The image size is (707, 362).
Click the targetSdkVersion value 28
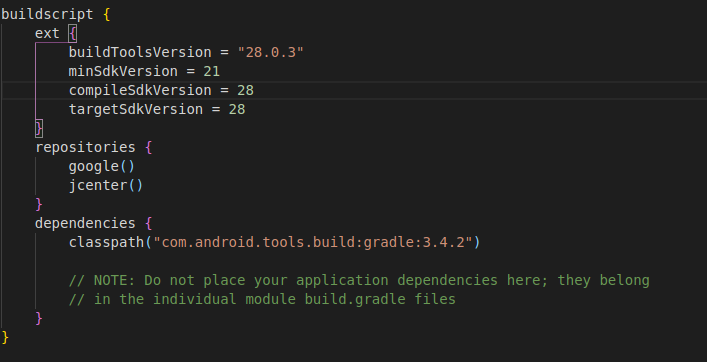pyautogui.click(x=237, y=109)
